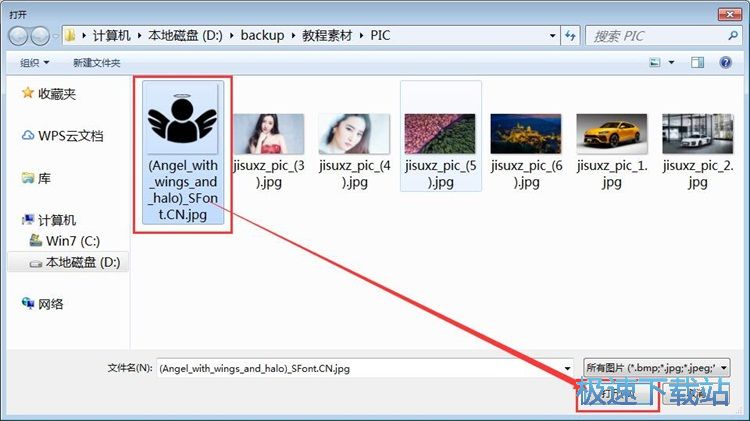Select the jisuxz_pic_1.jpg car thumbnail

[x=612, y=133]
